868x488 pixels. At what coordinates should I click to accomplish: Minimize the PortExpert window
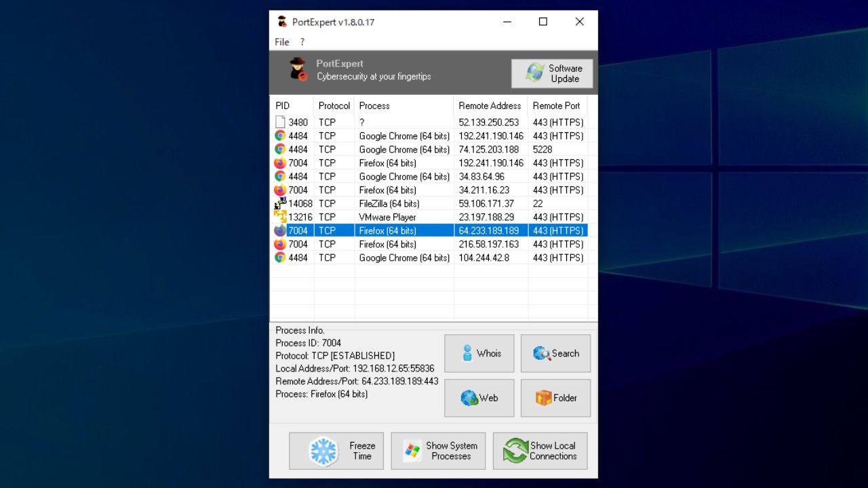coord(507,22)
